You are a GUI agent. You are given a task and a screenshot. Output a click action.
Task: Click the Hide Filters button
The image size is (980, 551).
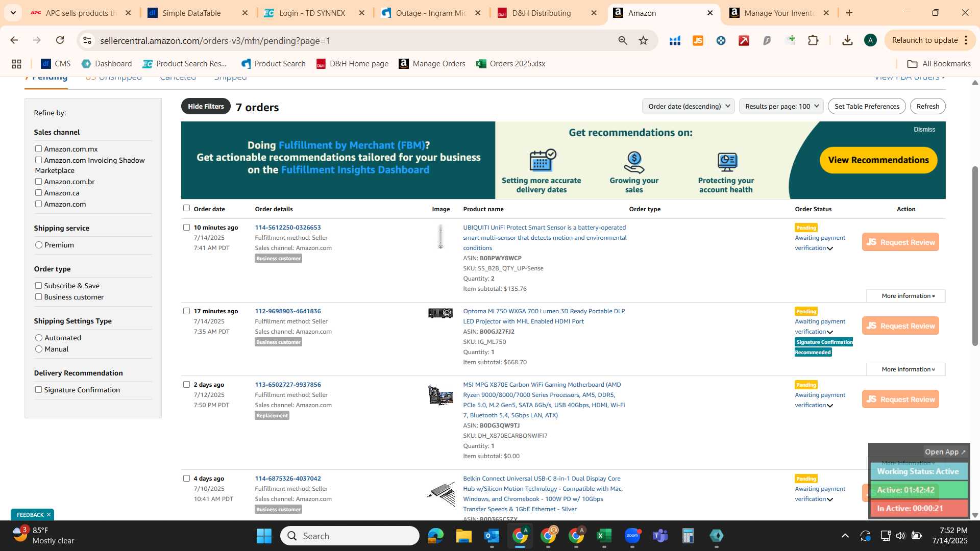(206, 106)
